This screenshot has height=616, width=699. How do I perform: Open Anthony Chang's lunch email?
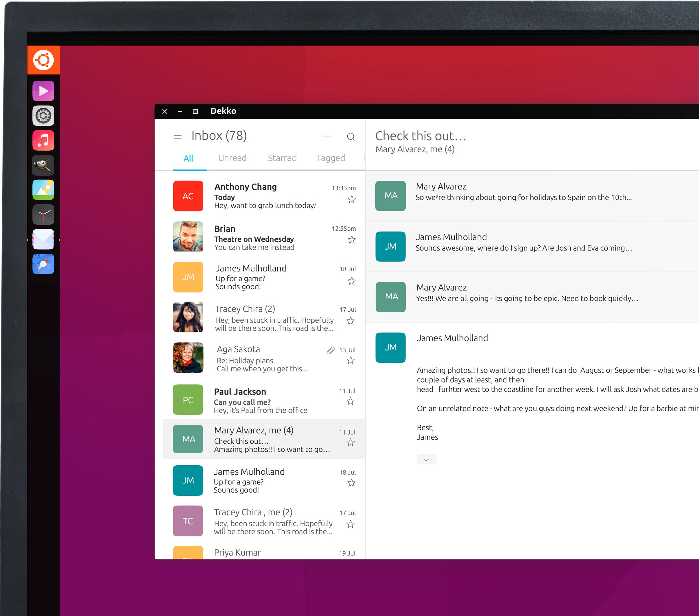coord(264,196)
